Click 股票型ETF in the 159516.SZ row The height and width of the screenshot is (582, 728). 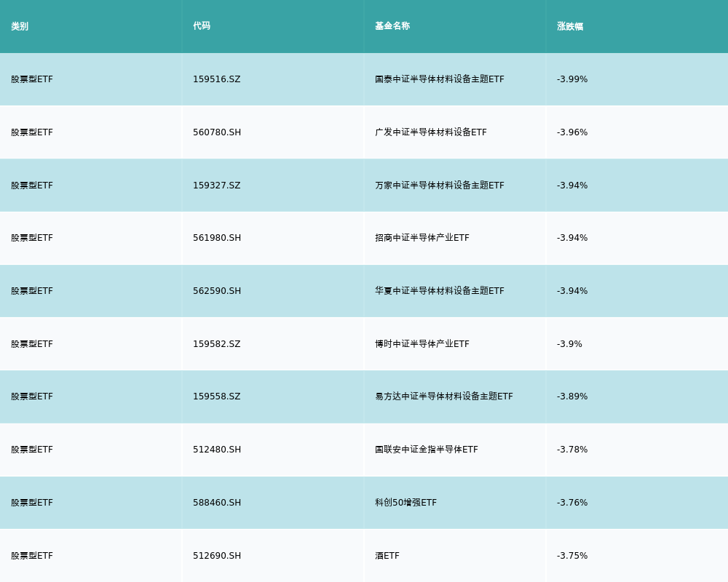32,79
